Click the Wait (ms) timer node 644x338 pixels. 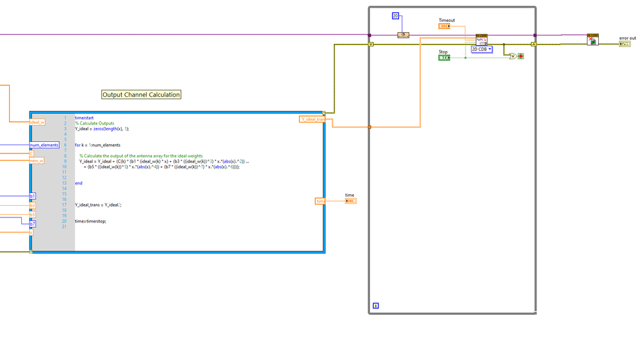click(403, 35)
